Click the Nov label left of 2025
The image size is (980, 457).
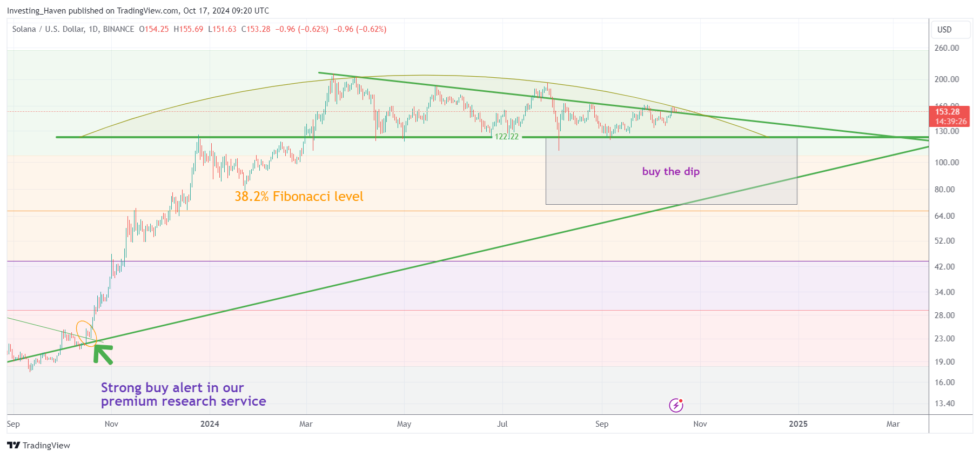coord(700,424)
